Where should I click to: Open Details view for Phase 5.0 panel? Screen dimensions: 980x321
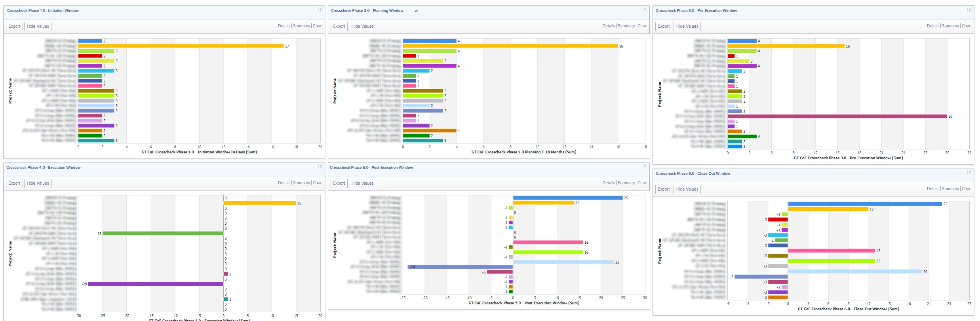[609, 183]
